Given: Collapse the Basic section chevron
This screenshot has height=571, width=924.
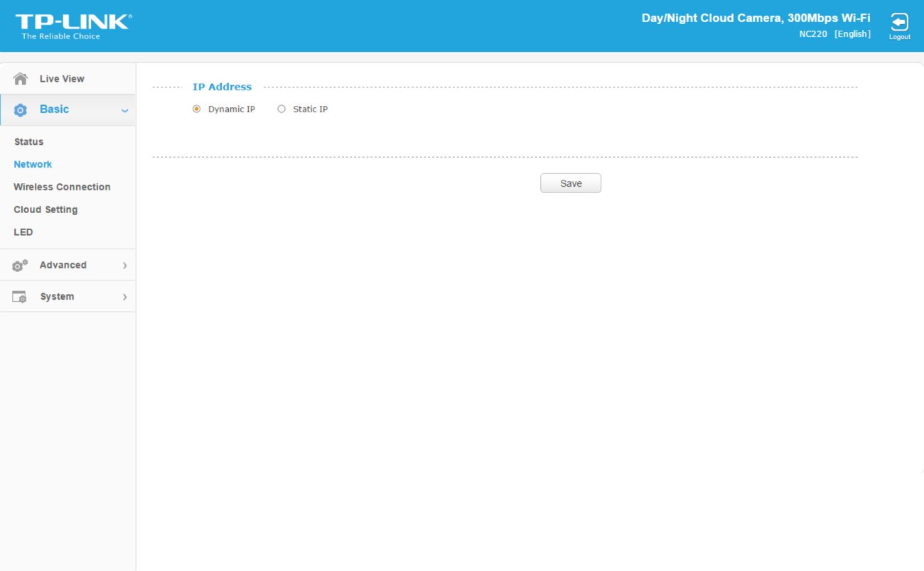Looking at the screenshot, I should click(124, 111).
